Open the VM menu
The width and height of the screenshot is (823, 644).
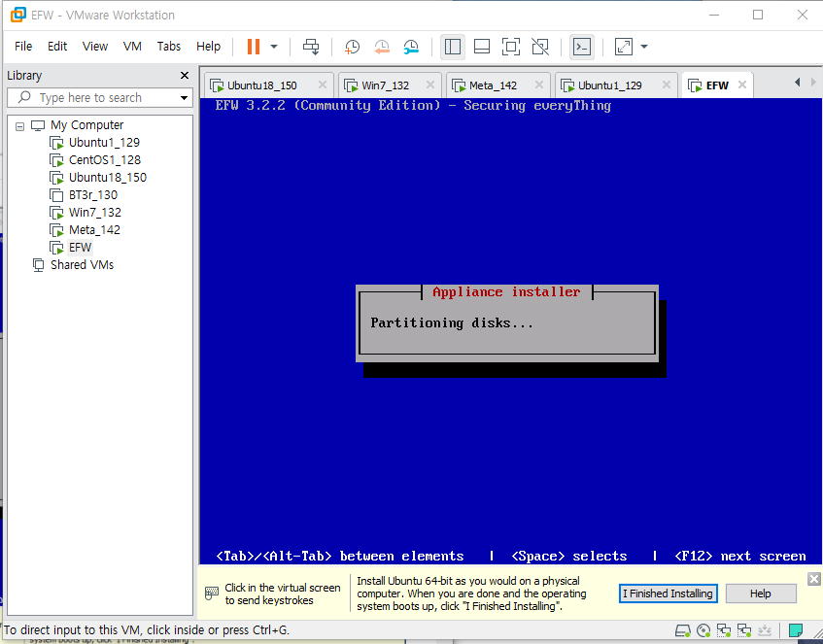(132, 47)
